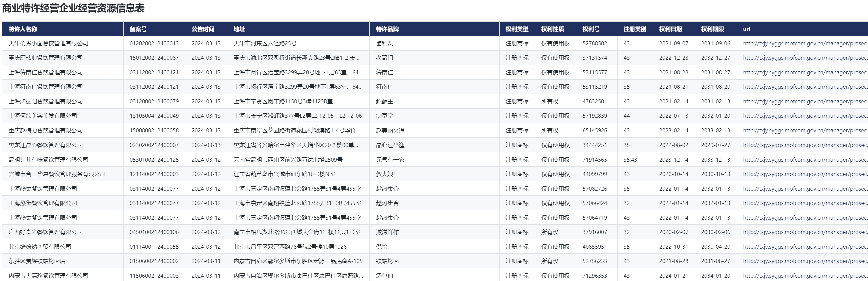Visit the url for 晶心江小渔 row
Screen dimensions: 868x281
click(x=805, y=145)
